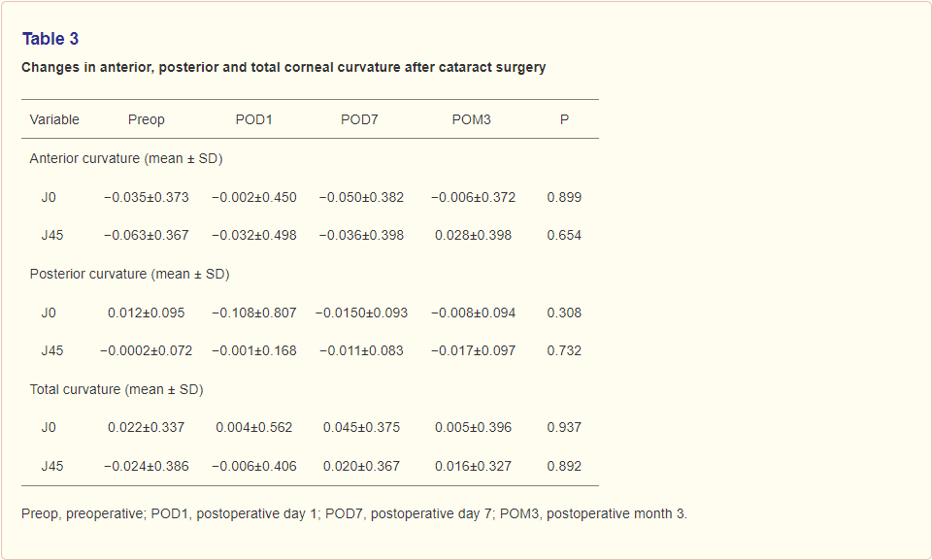This screenshot has width=932, height=560.
Task: Click the posterior J45 Preop value −0.0002±0.072
Action: pos(147,350)
